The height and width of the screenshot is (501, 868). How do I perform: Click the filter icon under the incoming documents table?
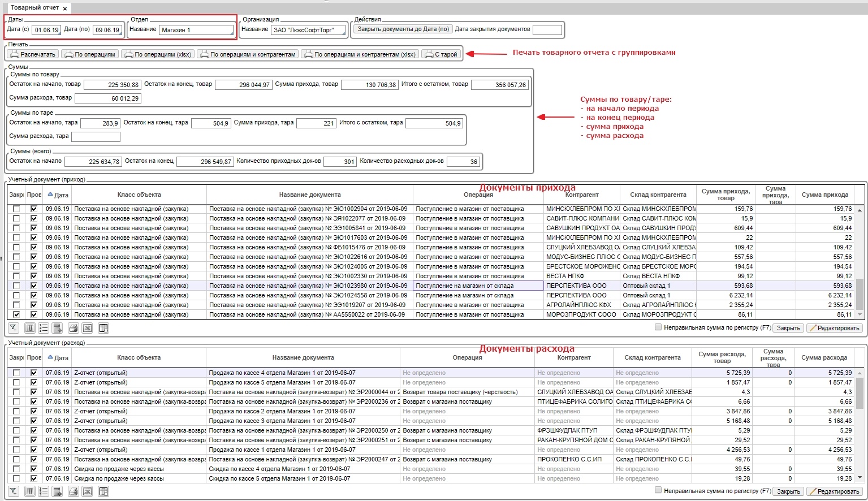point(13,328)
